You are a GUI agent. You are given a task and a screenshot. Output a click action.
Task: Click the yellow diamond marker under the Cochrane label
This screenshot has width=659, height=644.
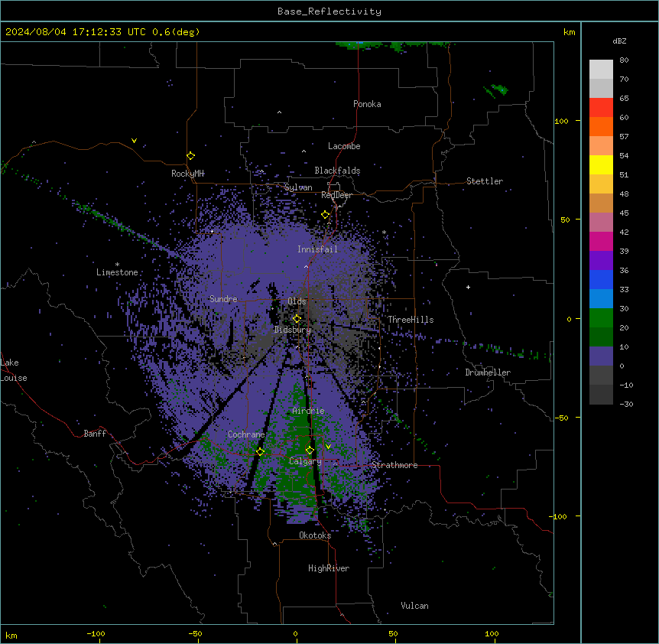[260, 452]
